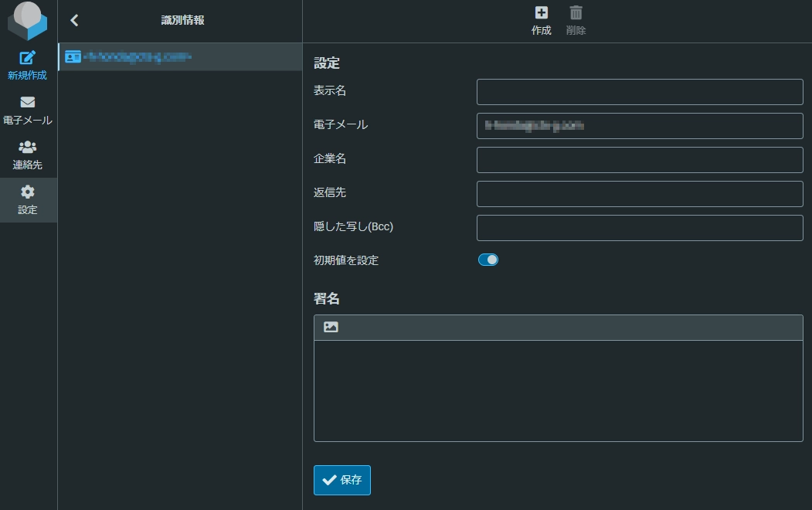
Task: Click the 企業名 input field
Action: click(x=640, y=159)
